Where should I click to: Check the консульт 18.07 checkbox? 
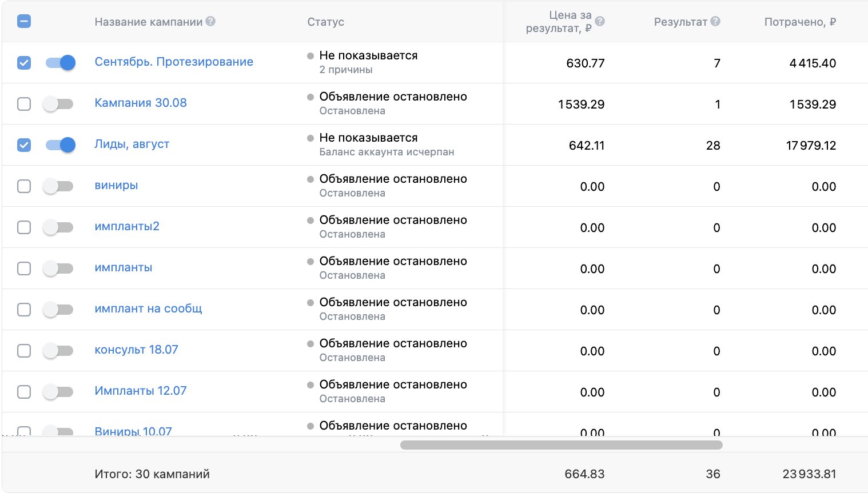tap(24, 351)
